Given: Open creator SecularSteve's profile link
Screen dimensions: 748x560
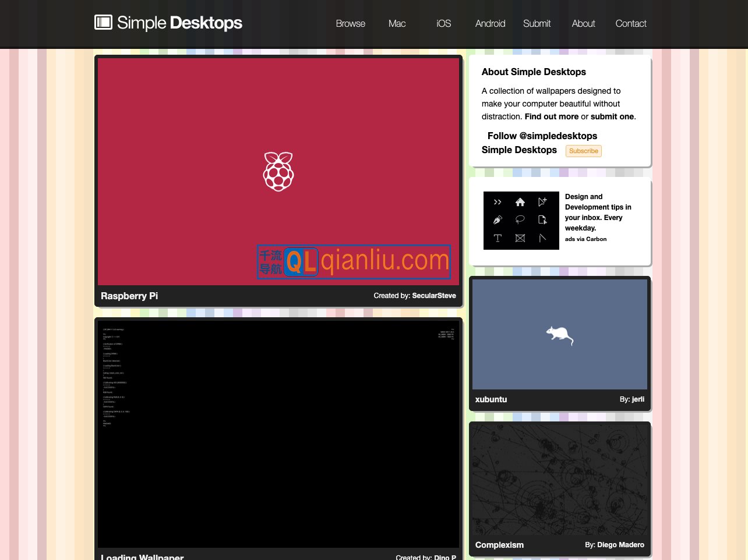Looking at the screenshot, I should click(x=434, y=296).
